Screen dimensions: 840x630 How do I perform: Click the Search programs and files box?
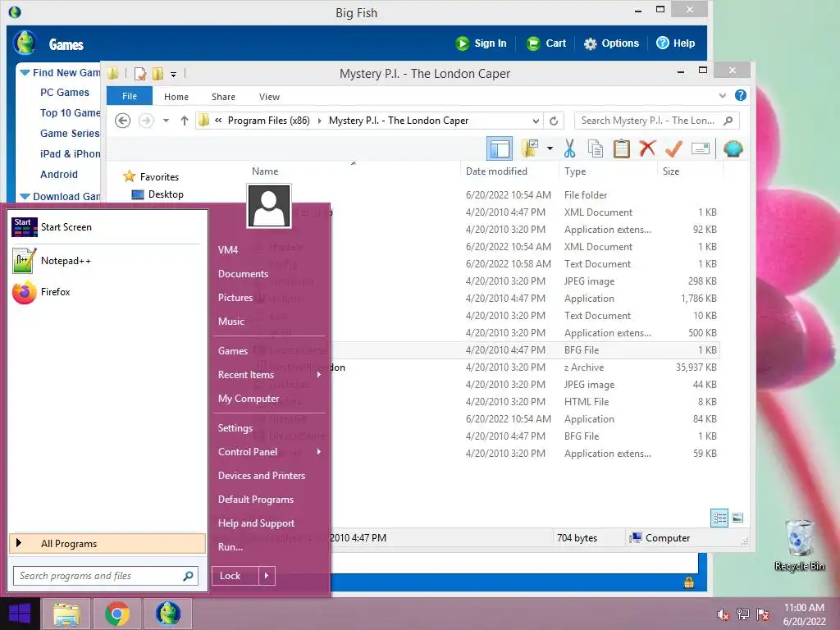coord(106,576)
